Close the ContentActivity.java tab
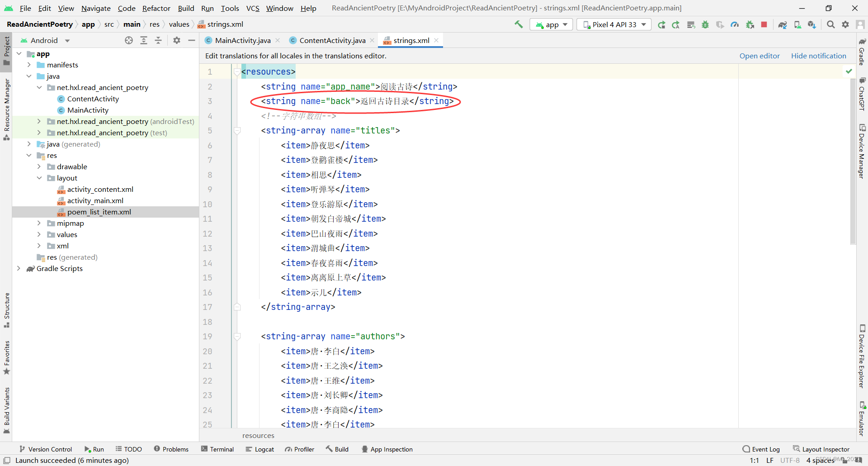Viewport: 868px width, 466px height. [x=372, y=40]
